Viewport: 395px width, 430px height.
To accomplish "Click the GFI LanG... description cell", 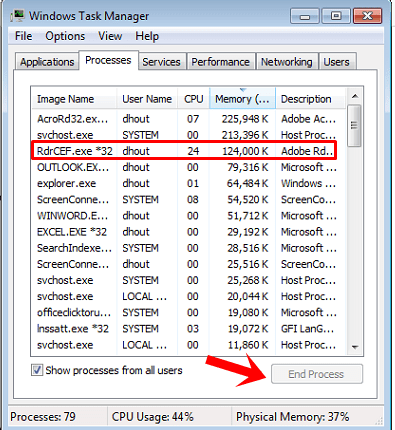I will point(307,329).
